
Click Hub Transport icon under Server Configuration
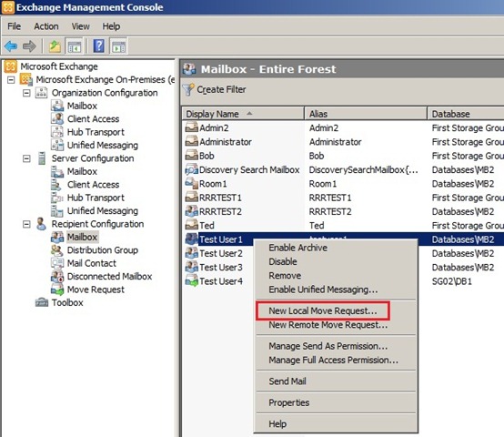[57, 198]
